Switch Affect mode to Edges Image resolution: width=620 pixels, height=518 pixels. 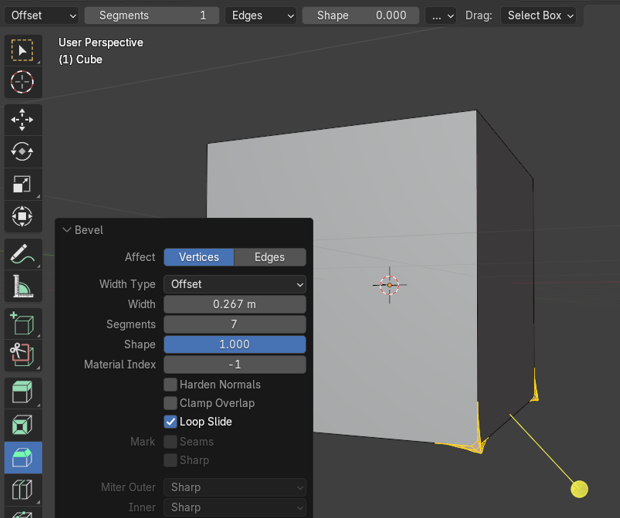(269, 257)
